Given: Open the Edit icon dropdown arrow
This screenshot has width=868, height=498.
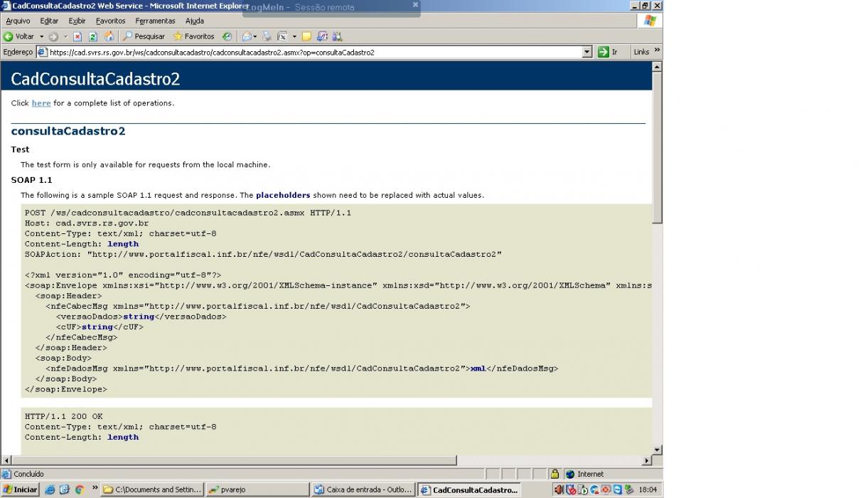Looking at the screenshot, I should [294, 36].
